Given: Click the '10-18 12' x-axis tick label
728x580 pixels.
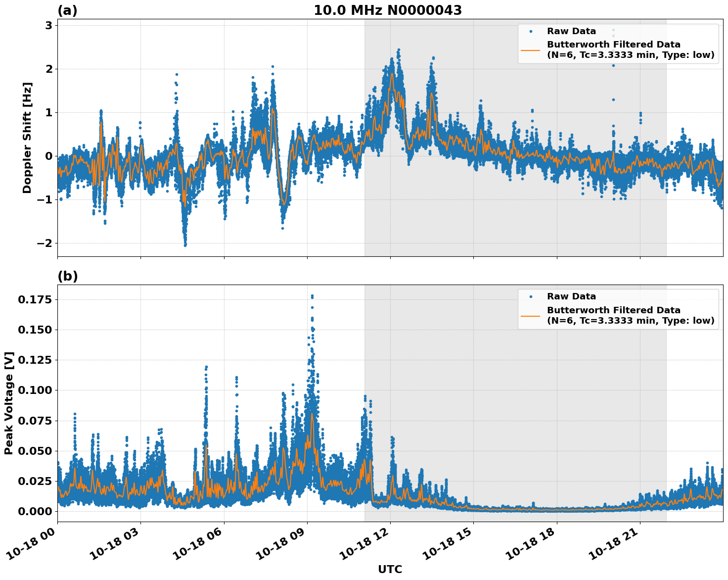Looking at the screenshot, I should [364, 547].
